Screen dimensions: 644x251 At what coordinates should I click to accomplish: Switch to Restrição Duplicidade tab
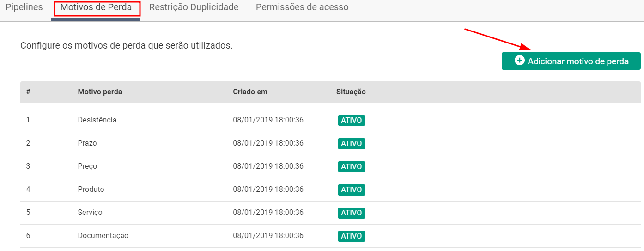(x=194, y=7)
